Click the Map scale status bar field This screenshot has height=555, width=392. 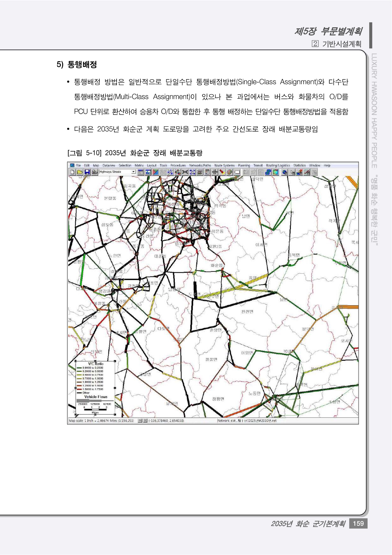101,421
